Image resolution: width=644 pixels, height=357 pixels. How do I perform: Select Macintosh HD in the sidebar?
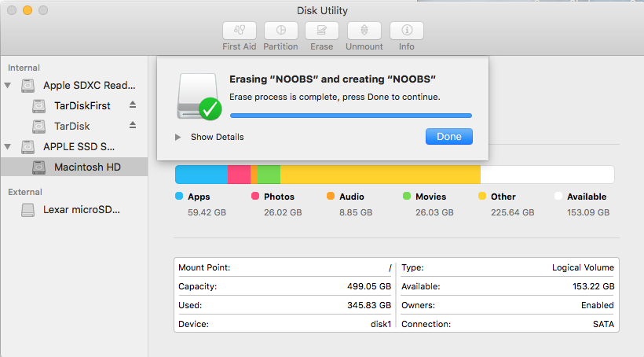87,167
